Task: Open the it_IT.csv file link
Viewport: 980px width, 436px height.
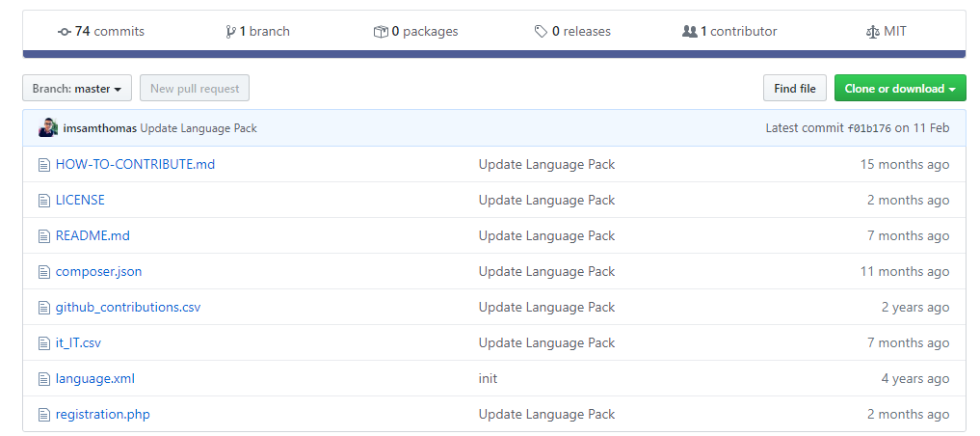Action: click(x=78, y=343)
